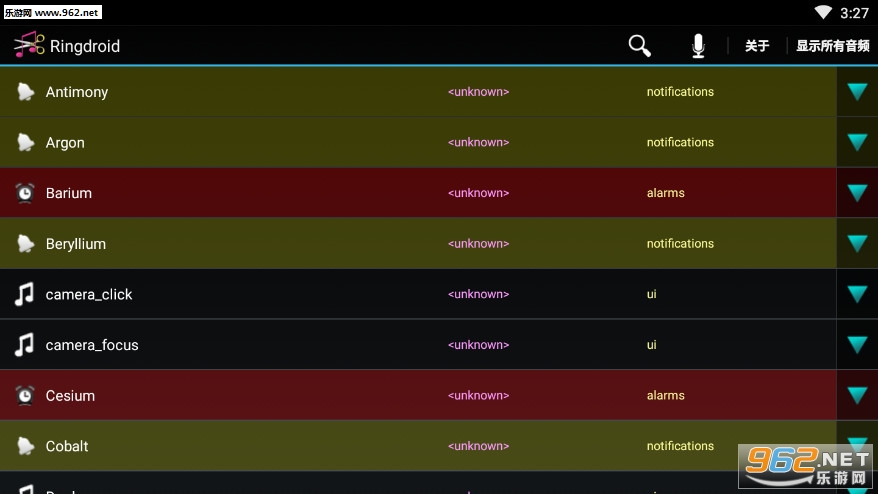This screenshot has height=494, width=878.
Task: Click the alarm clock icon beside Cesium
Action: (25, 395)
